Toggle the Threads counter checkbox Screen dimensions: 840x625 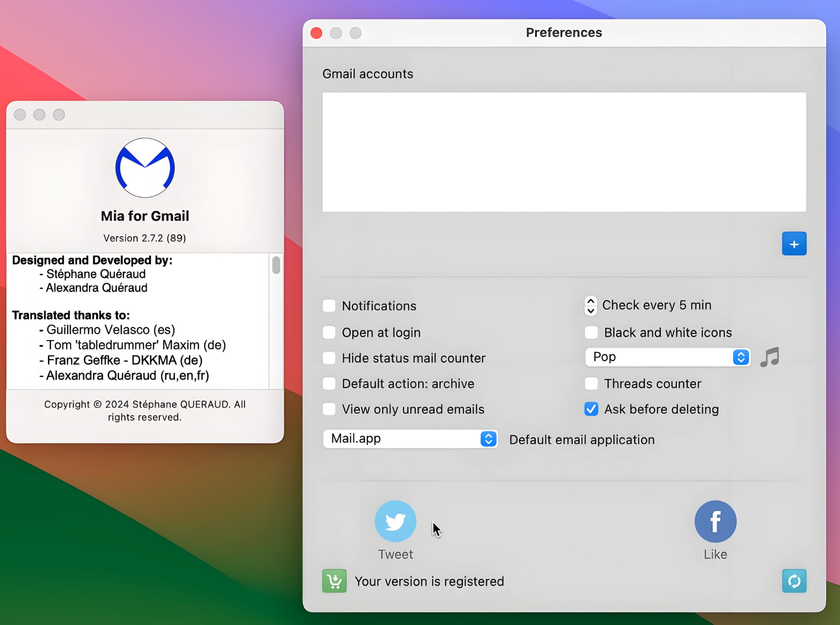[x=591, y=384]
